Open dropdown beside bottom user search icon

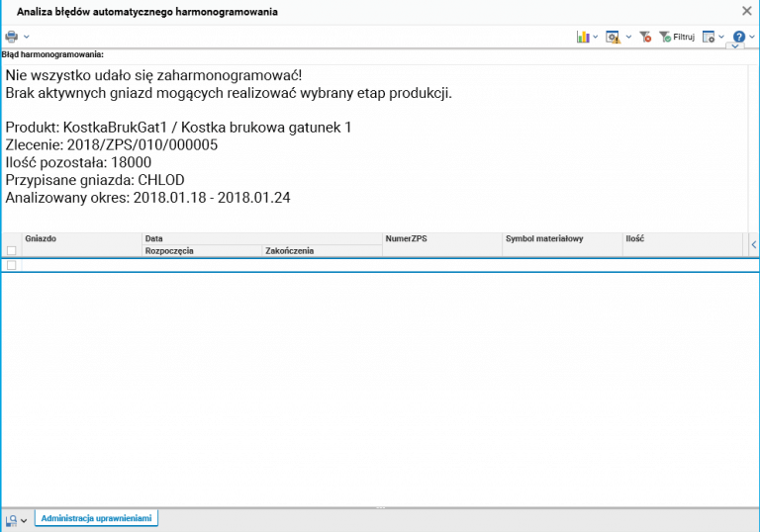click(24, 521)
